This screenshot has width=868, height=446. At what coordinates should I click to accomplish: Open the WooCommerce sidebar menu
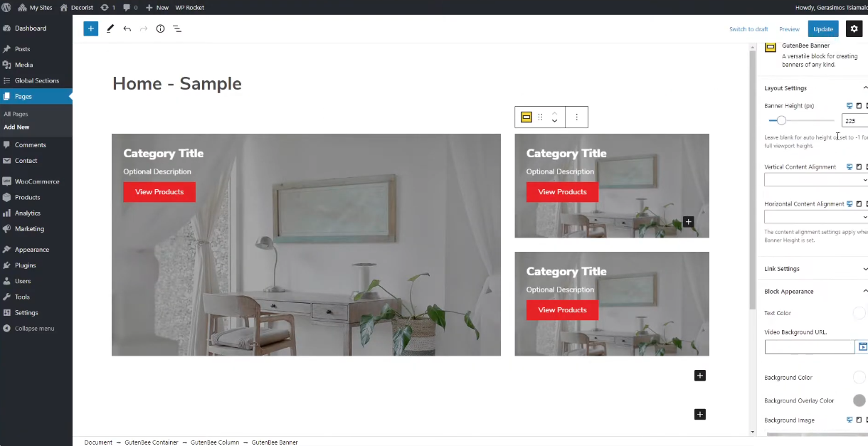tap(36, 181)
